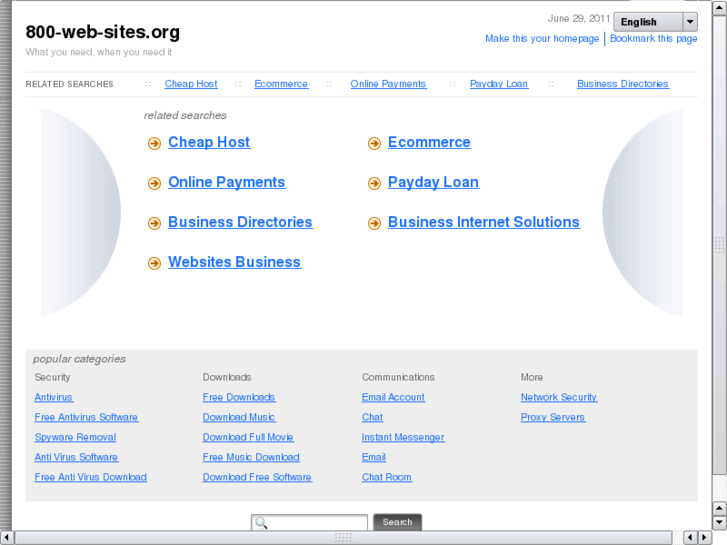Open the large Cheap Host link
727x545 pixels.
(x=209, y=142)
